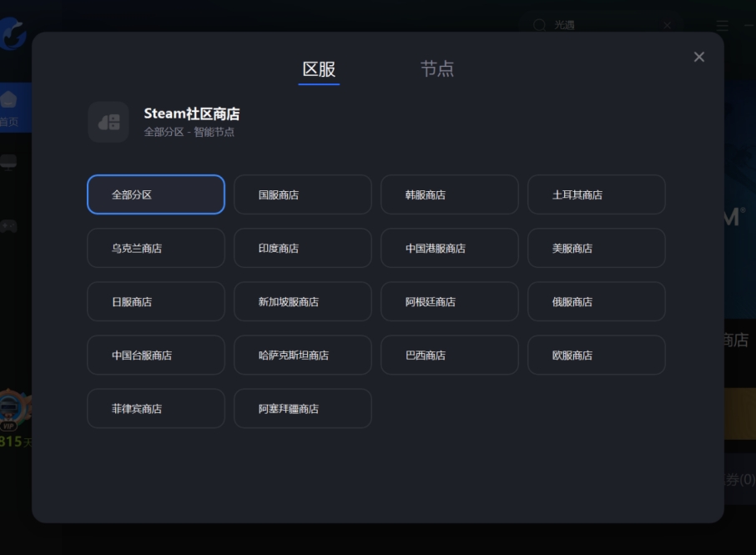
Task: Choose the 美服商店 region
Action: click(x=596, y=248)
